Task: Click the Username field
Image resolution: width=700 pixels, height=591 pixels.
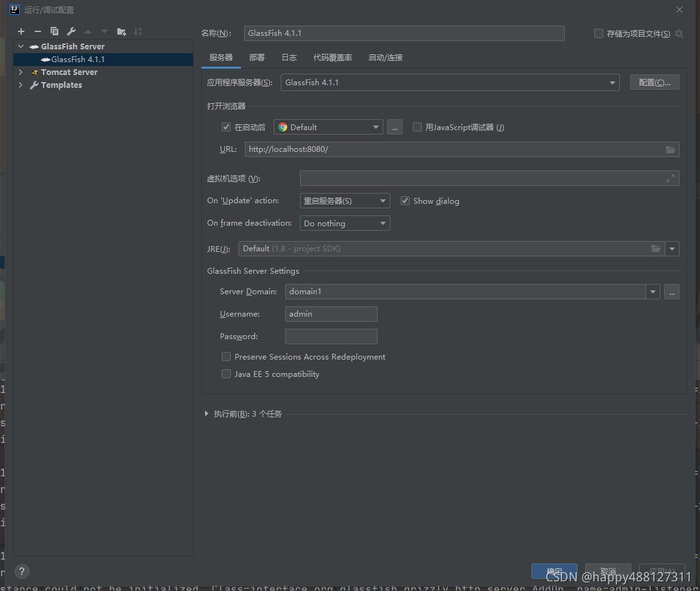Action: [331, 314]
